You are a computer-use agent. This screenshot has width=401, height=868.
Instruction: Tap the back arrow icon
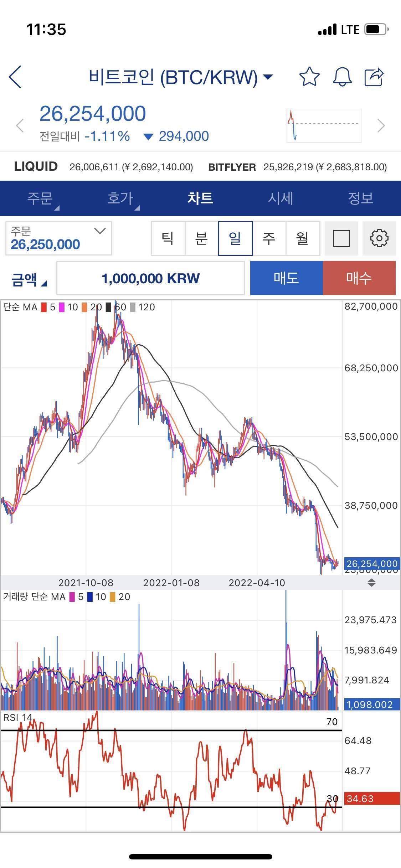(15, 77)
